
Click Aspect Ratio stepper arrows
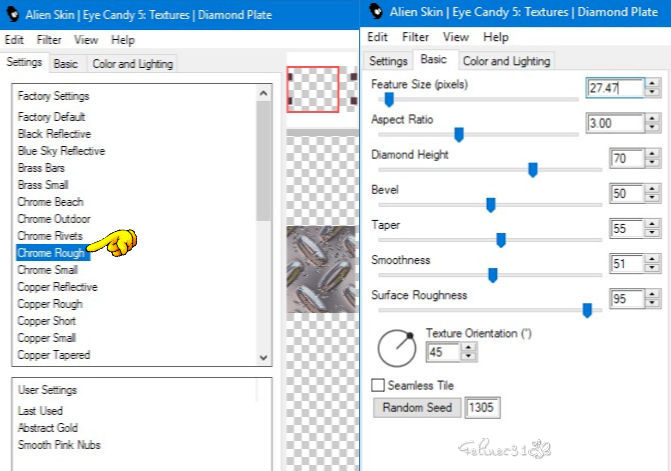coord(652,123)
